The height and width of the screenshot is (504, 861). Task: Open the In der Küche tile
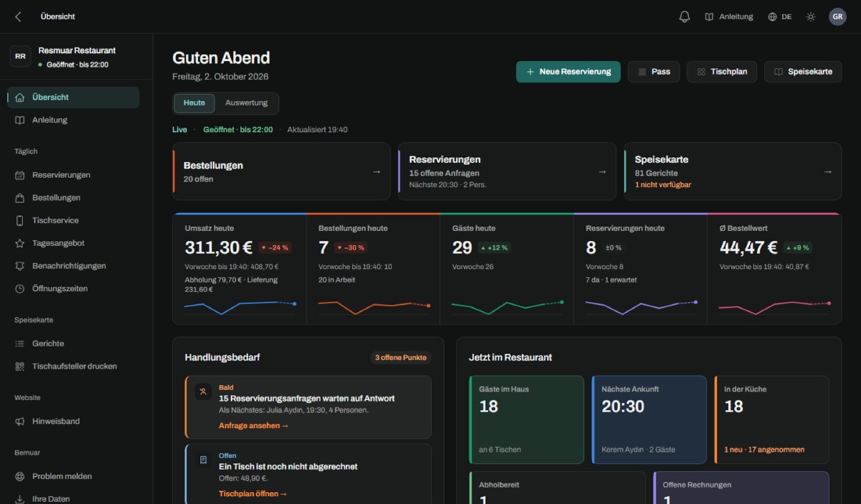[x=771, y=420]
